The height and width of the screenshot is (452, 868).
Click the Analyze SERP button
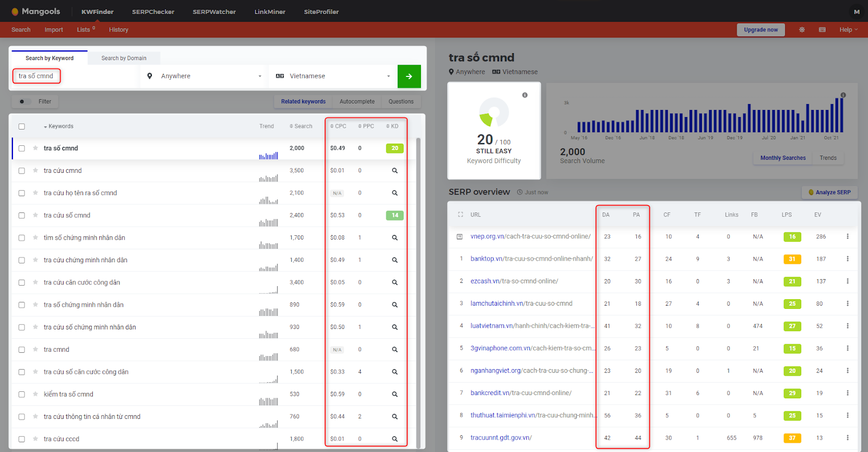(829, 192)
